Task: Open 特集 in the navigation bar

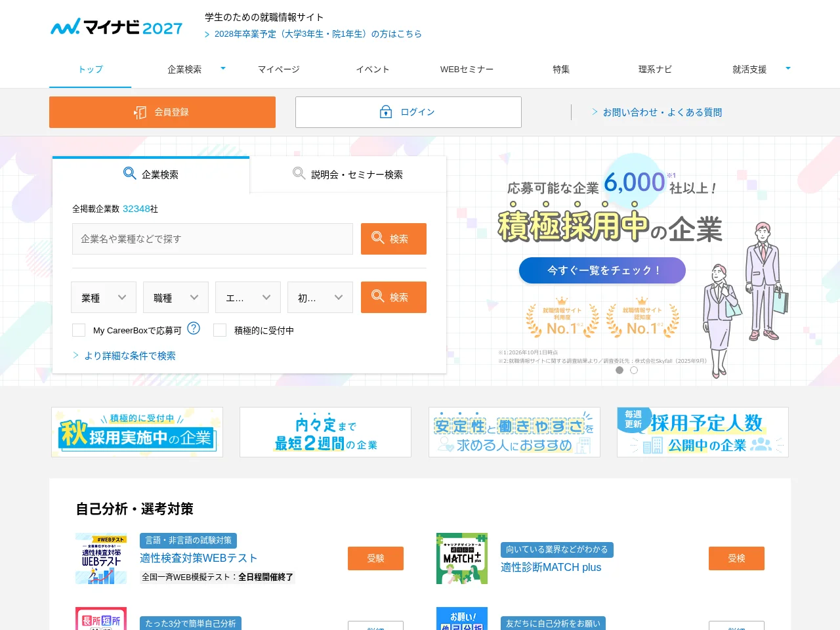Action: point(561,69)
